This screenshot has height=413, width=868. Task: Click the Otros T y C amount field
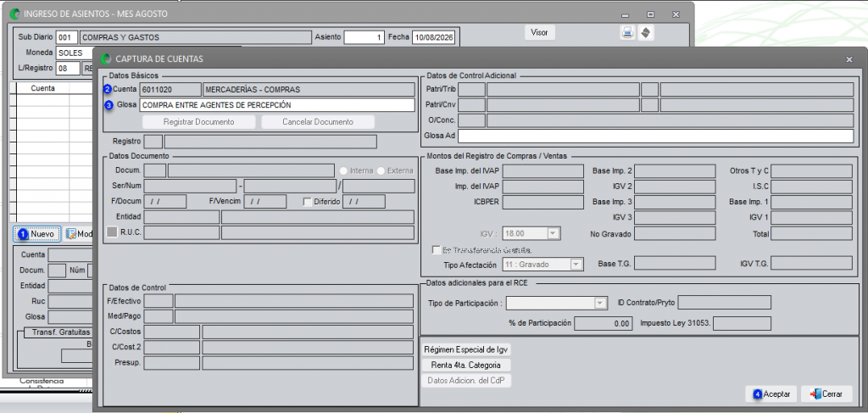811,171
